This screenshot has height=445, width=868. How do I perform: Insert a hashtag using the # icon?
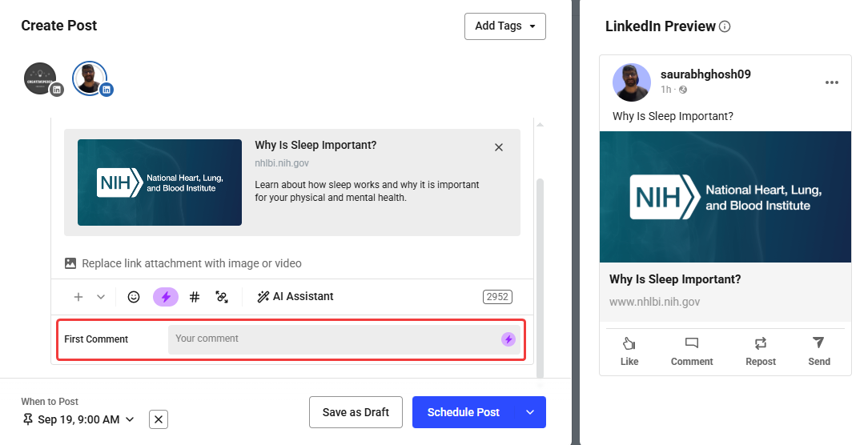[x=194, y=297]
